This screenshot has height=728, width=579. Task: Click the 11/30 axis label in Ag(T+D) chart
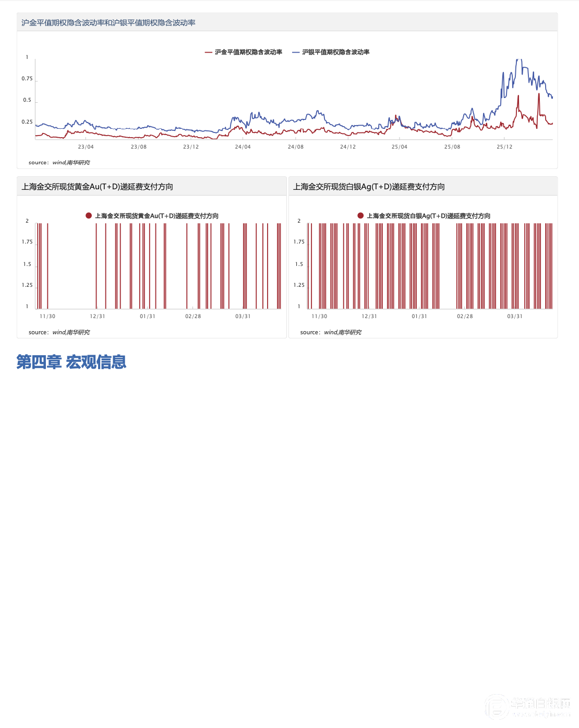click(x=319, y=317)
